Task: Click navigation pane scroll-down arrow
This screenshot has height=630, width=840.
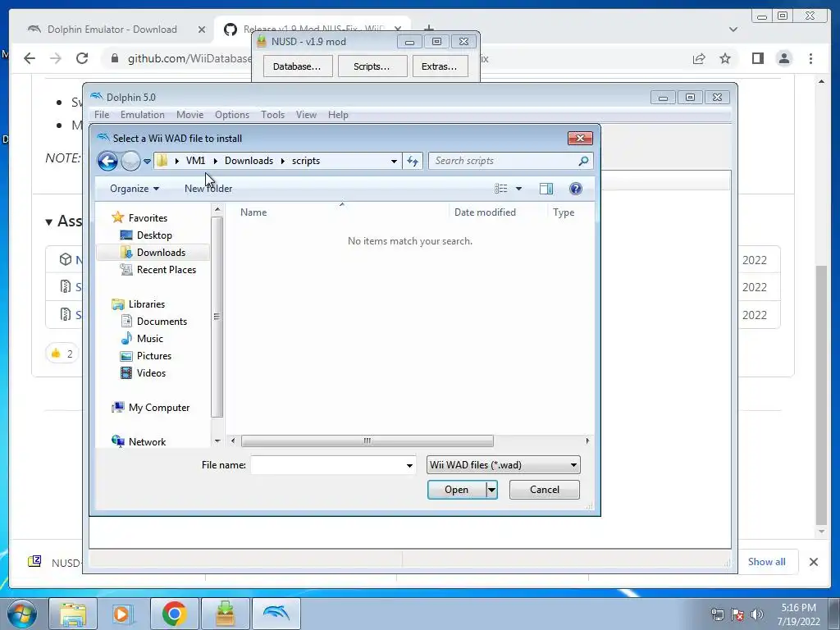Action: point(217,441)
